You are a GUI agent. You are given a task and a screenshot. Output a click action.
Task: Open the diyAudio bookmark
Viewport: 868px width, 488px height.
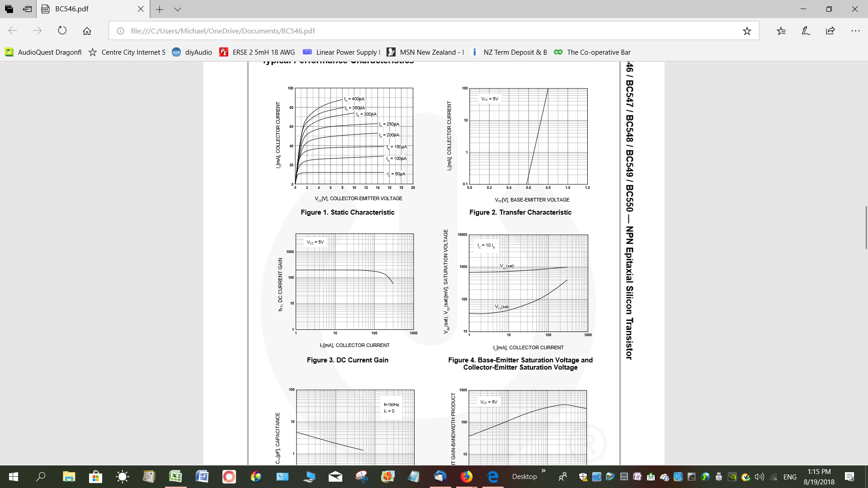click(192, 52)
